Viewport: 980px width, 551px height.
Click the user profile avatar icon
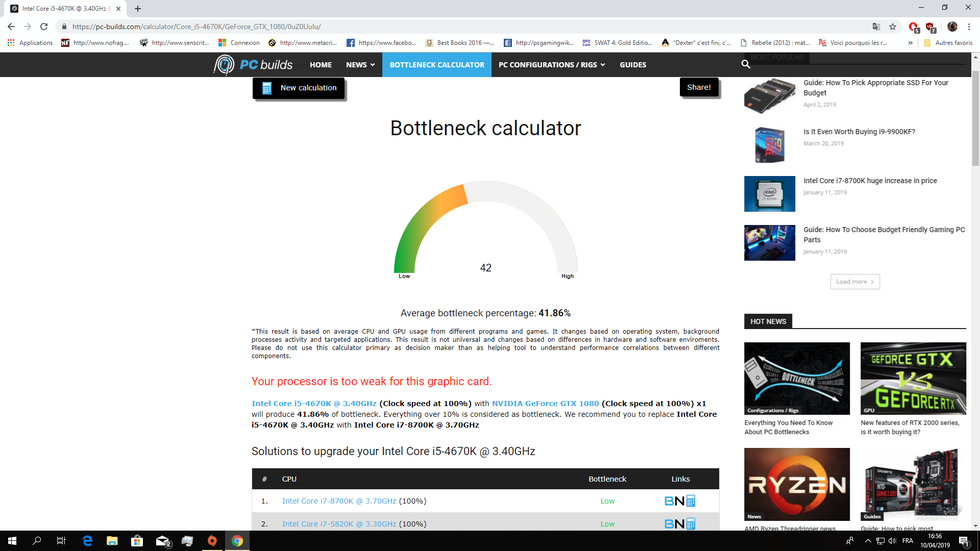pyautogui.click(x=952, y=27)
